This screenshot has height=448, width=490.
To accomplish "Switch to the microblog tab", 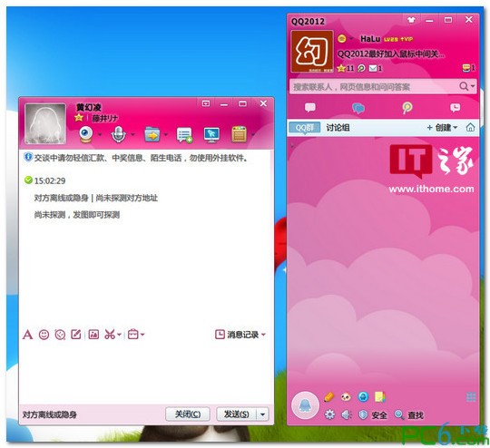I will click(x=407, y=108).
